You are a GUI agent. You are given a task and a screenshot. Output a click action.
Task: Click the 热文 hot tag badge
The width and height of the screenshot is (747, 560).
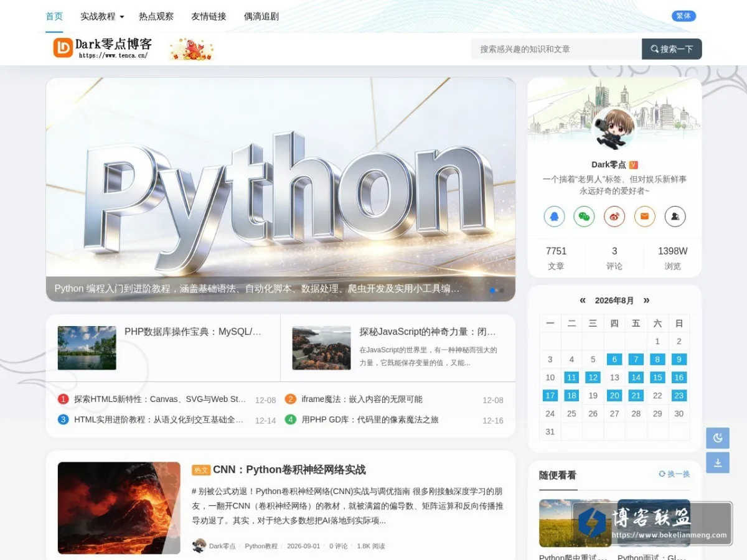(201, 470)
